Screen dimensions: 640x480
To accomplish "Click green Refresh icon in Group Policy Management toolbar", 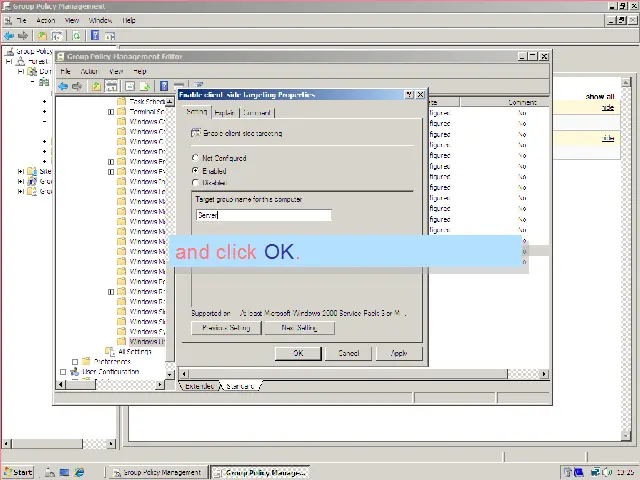I will (76, 36).
